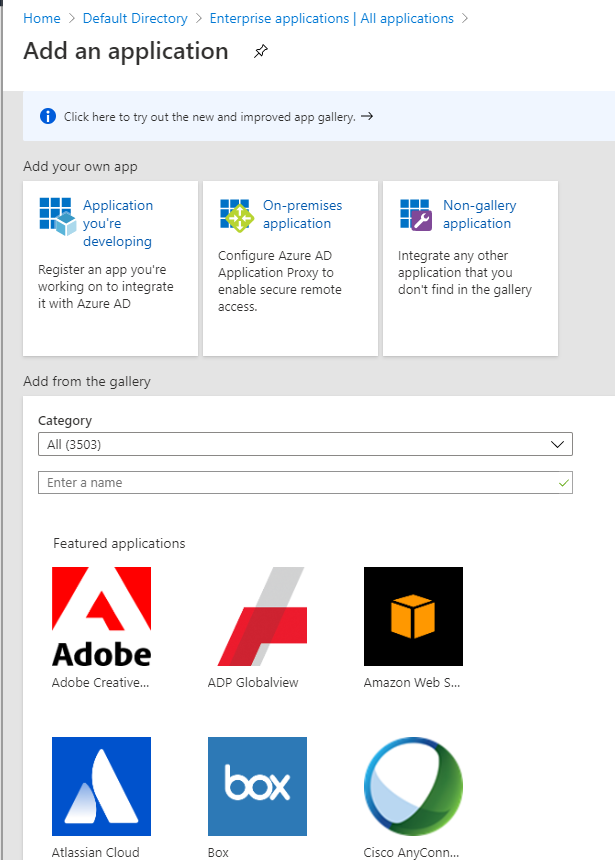The image size is (615, 860).
Task: Click the Box label text
Action: 218,852
